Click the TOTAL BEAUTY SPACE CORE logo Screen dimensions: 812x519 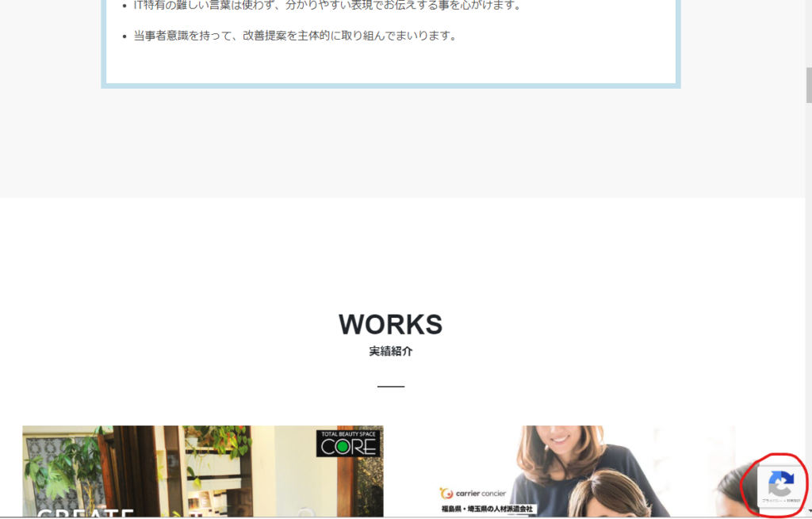348,444
